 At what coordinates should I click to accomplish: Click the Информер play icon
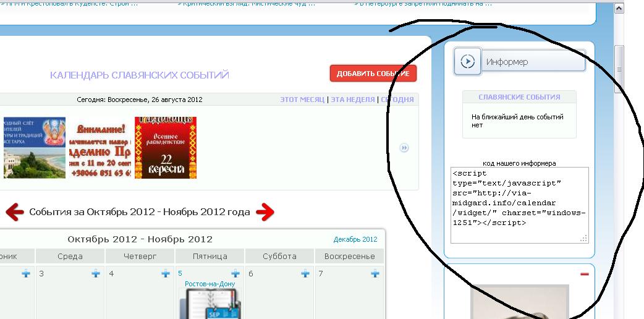(468, 62)
